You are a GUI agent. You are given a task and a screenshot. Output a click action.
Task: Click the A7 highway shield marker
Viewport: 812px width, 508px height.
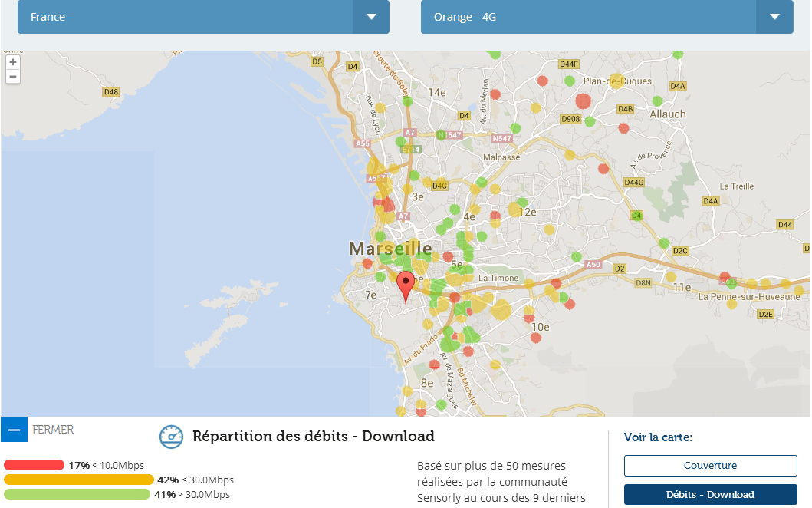tap(410, 133)
